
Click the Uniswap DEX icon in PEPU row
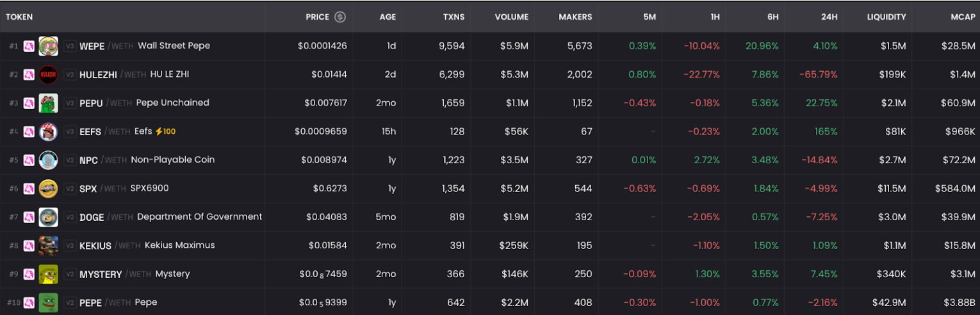[29, 103]
